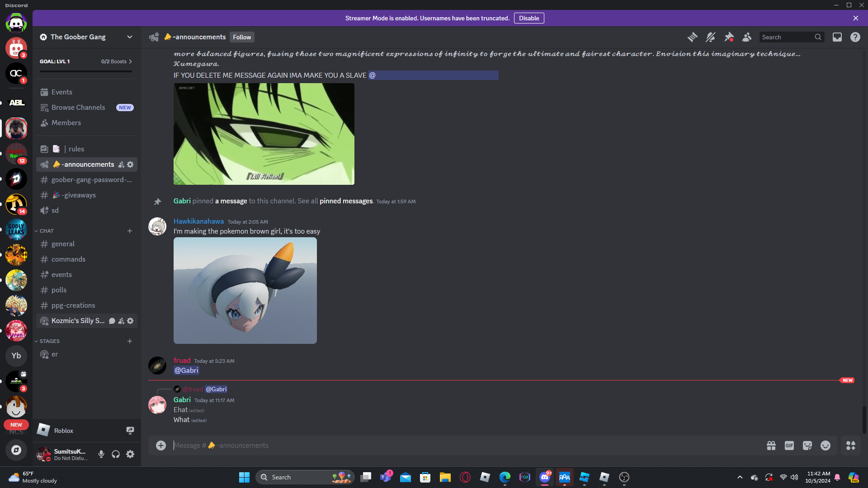Open Browse Channels in sidebar

78,108
